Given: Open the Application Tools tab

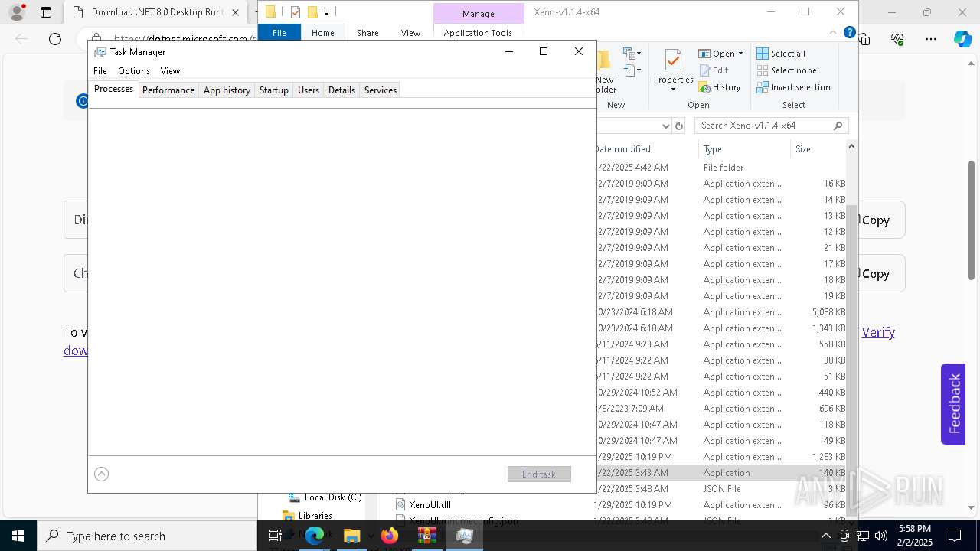Looking at the screenshot, I should pyautogui.click(x=478, y=33).
